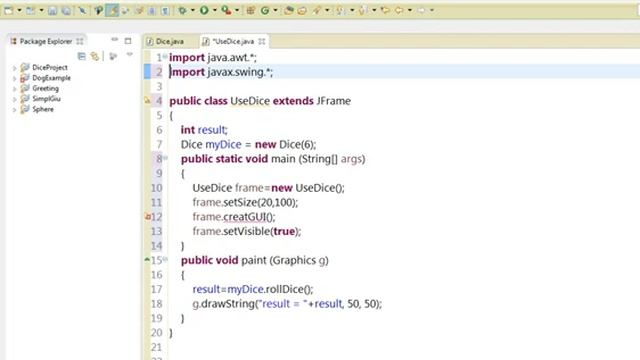
Task: Close the UseDice.java tab
Action: (262, 41)
